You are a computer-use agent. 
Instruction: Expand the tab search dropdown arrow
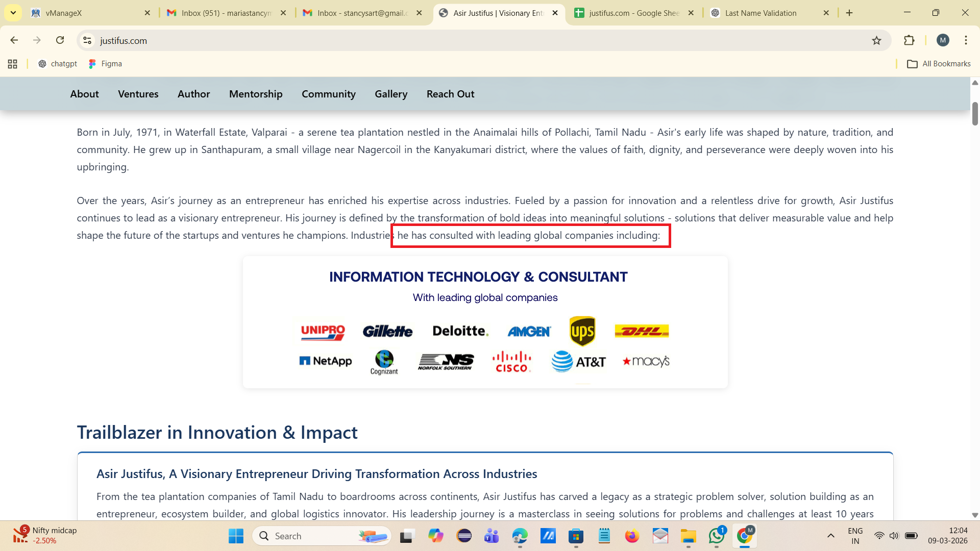coord(13,13)
